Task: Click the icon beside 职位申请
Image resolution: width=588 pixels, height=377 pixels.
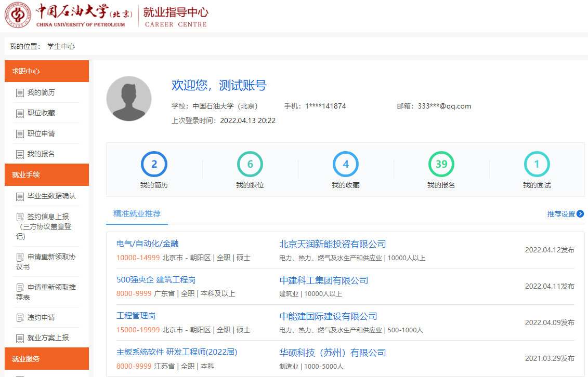Action: pos(20,134)
